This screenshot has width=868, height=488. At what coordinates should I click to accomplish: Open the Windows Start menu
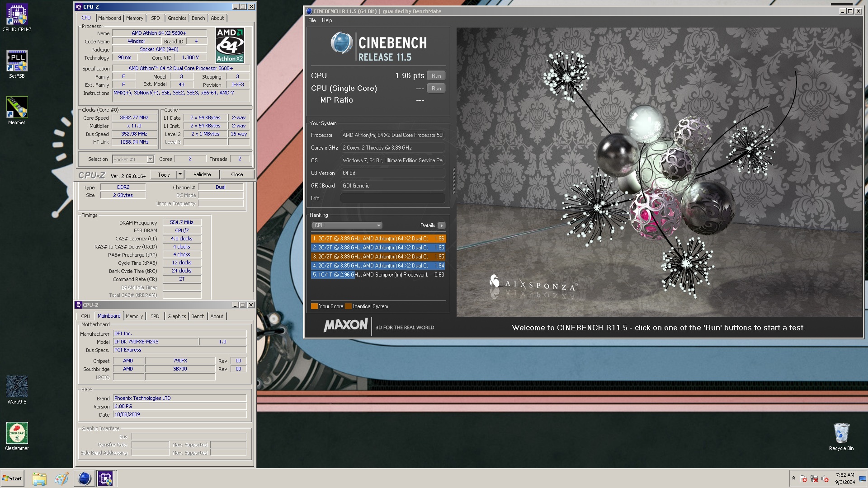[12, 479]
